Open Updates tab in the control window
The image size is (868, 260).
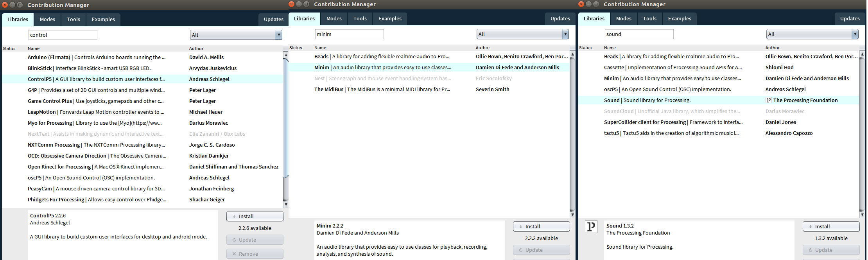click(x=273, y=19)
